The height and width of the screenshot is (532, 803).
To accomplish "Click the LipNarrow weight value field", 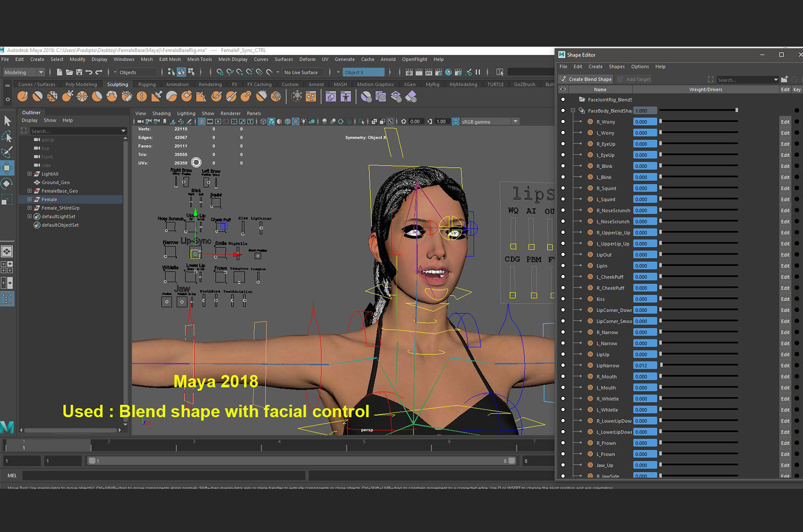I will click(x=644, y=365).
